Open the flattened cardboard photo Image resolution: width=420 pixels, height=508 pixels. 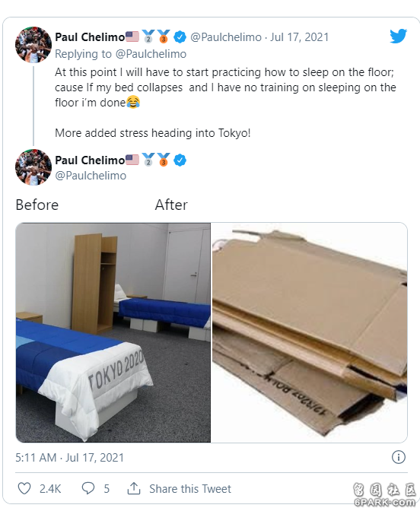pos(309,332)
